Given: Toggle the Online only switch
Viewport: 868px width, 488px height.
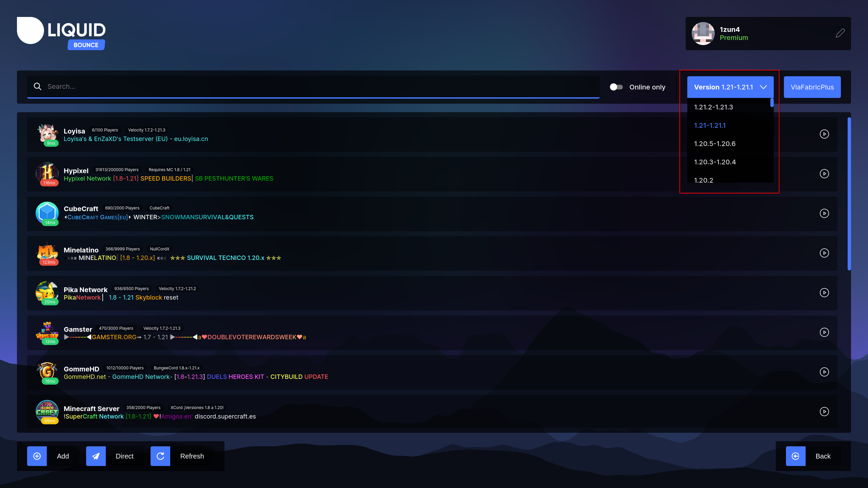Looking at the screenshot, I should [616, 87].
